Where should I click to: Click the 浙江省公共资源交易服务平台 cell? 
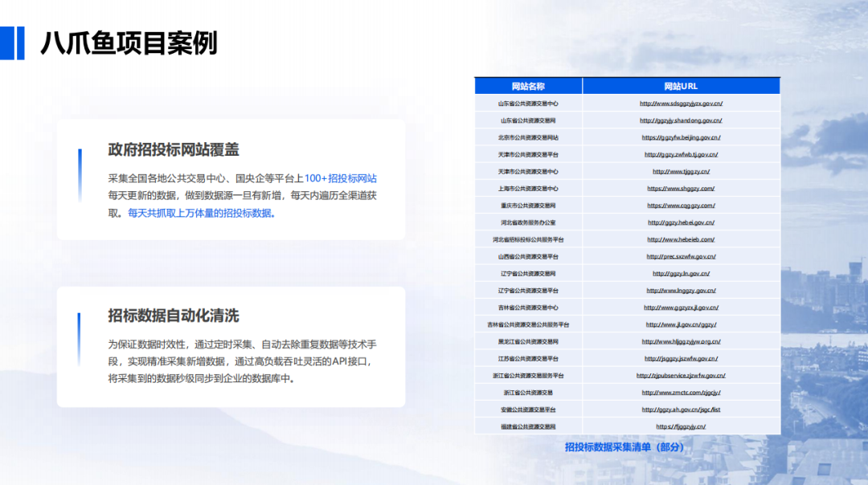coord(528,376)
